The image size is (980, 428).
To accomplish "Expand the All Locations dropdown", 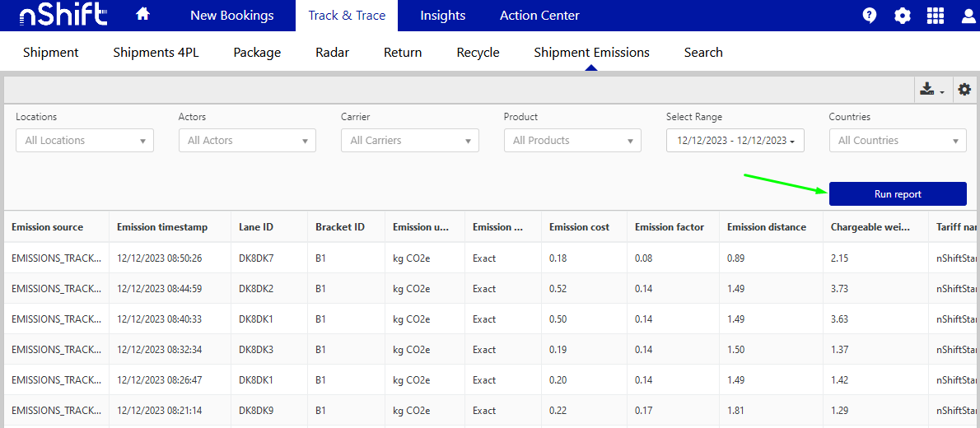I will click(84, 141).
